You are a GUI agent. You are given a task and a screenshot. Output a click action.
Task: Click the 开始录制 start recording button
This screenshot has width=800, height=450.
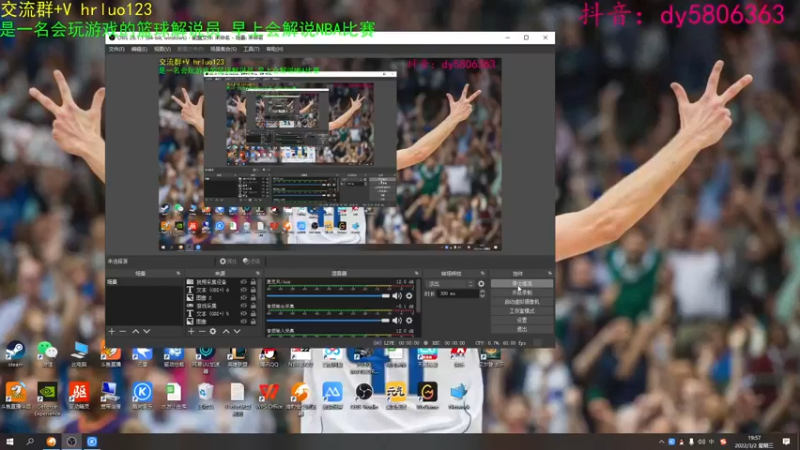click(521, 293)
